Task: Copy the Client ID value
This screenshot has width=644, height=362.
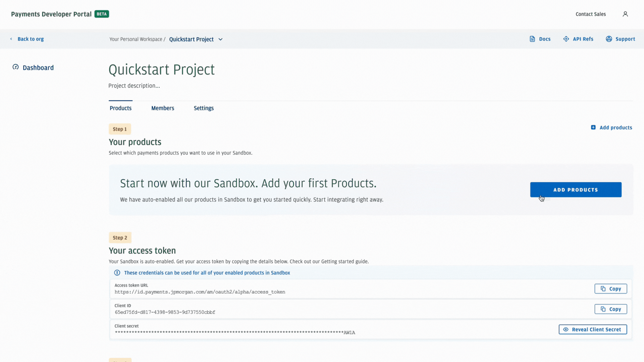Action: pos(610,309)
